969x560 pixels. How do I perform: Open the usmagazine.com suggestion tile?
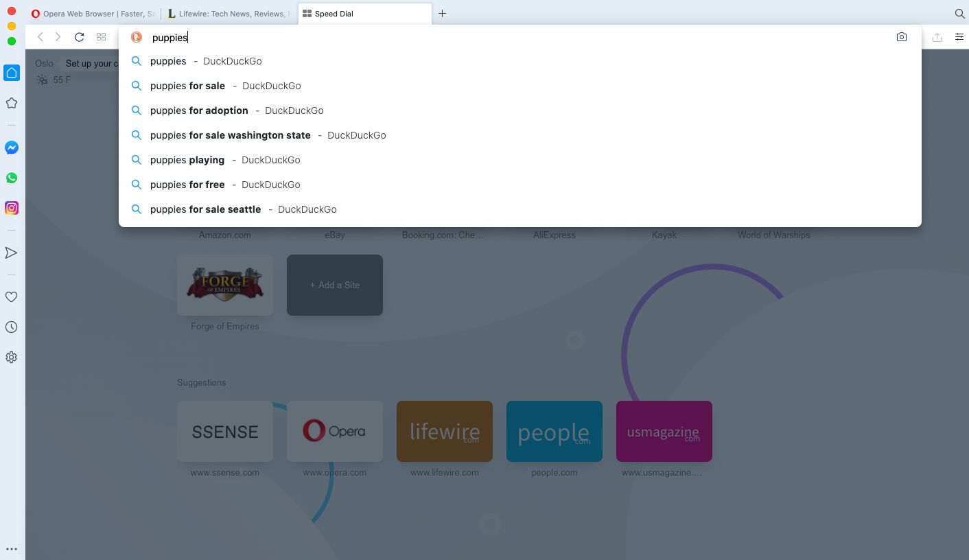point(664,431)
